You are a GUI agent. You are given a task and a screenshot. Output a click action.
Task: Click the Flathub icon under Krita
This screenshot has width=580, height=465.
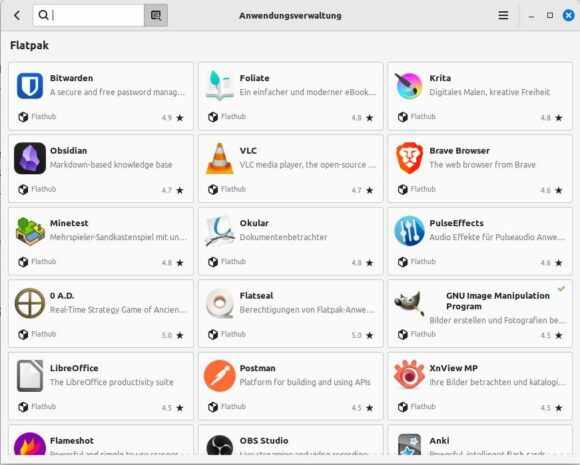coord(403,117)
